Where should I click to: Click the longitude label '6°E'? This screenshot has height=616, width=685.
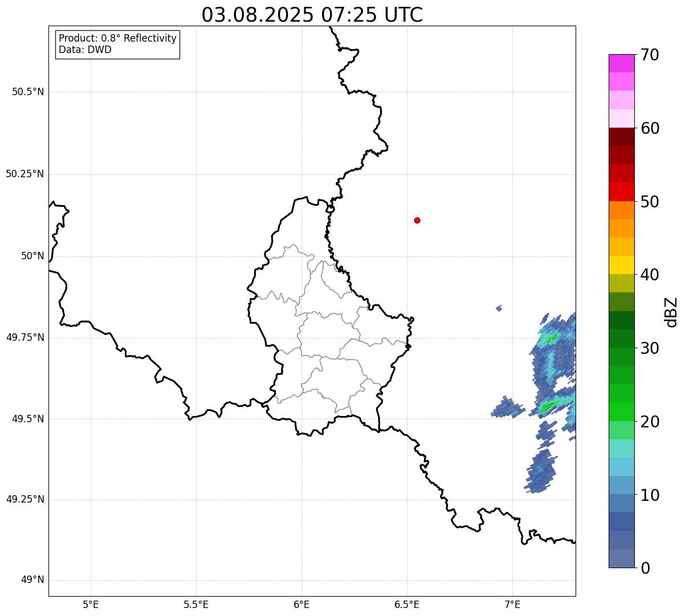coord(301,604)
